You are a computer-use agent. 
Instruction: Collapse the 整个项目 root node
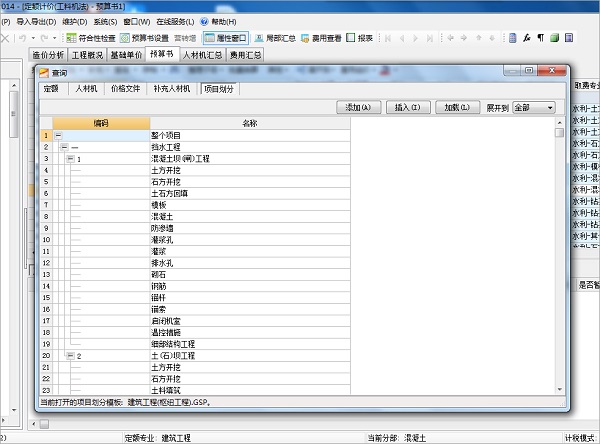point(58,134)
